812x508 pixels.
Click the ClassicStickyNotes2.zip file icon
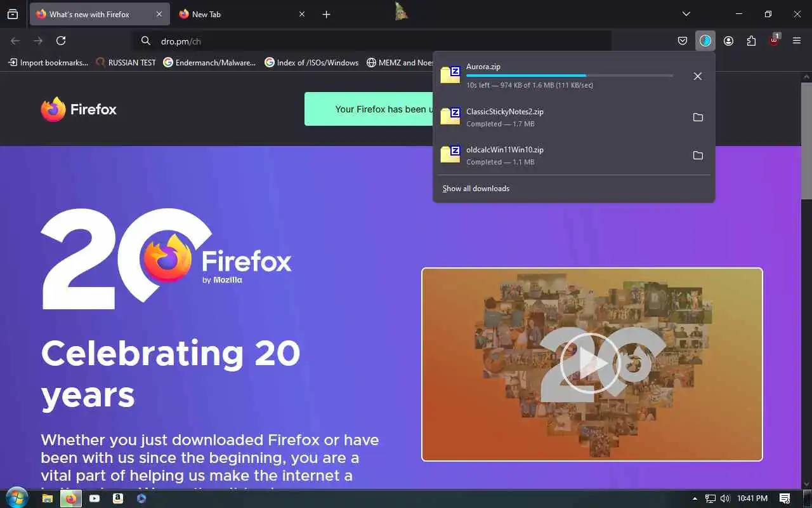pos(450,116)
